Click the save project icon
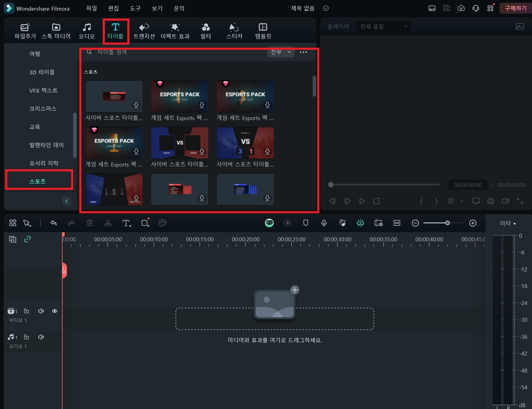The height and width of the screenshot is (409, 532). pos(446,8)
